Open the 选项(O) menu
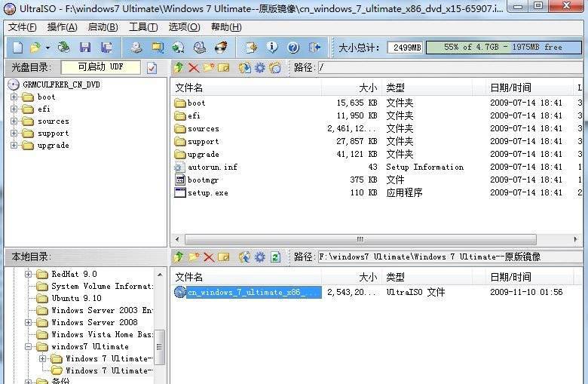Screen dimensions: 588x384 coord(184,27)
